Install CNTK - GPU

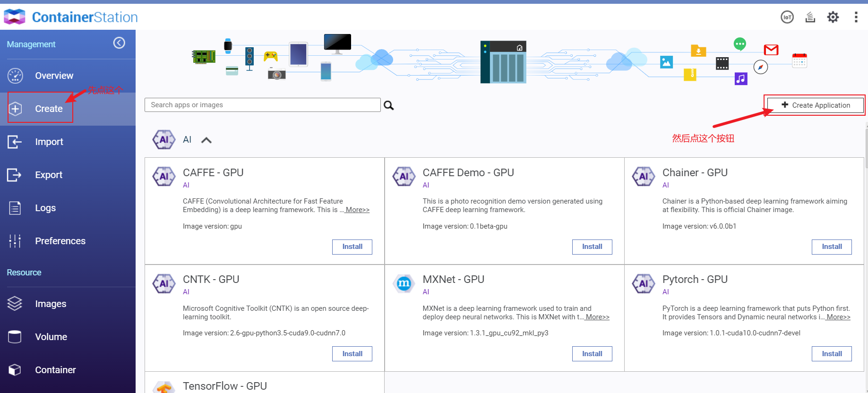click(x=352, y=354)
